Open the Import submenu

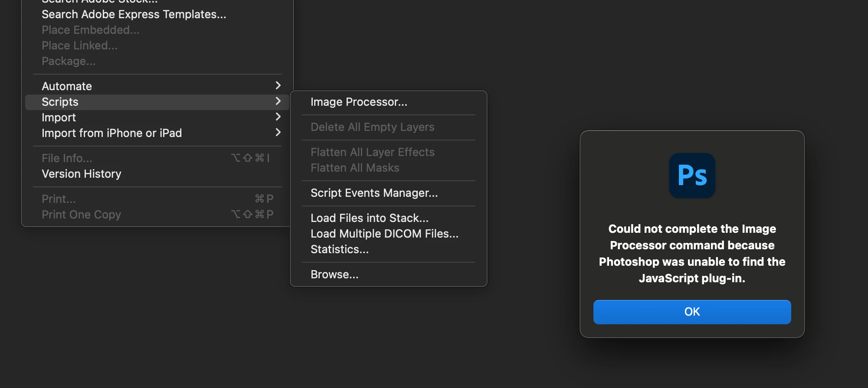click(157, 117)
